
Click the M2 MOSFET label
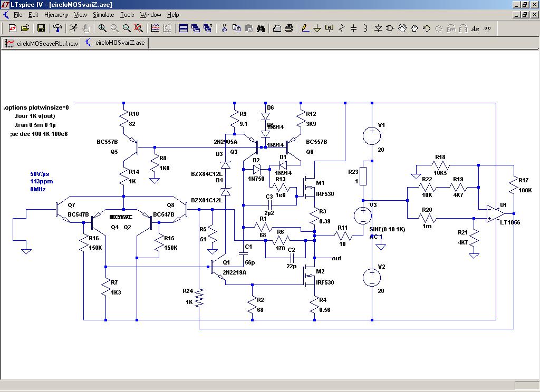click(320, 271)
